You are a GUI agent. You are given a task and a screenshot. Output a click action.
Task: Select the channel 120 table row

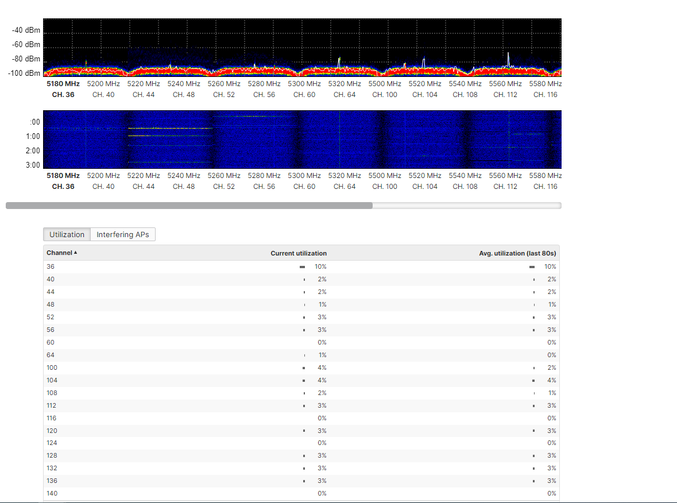(301, 430)
